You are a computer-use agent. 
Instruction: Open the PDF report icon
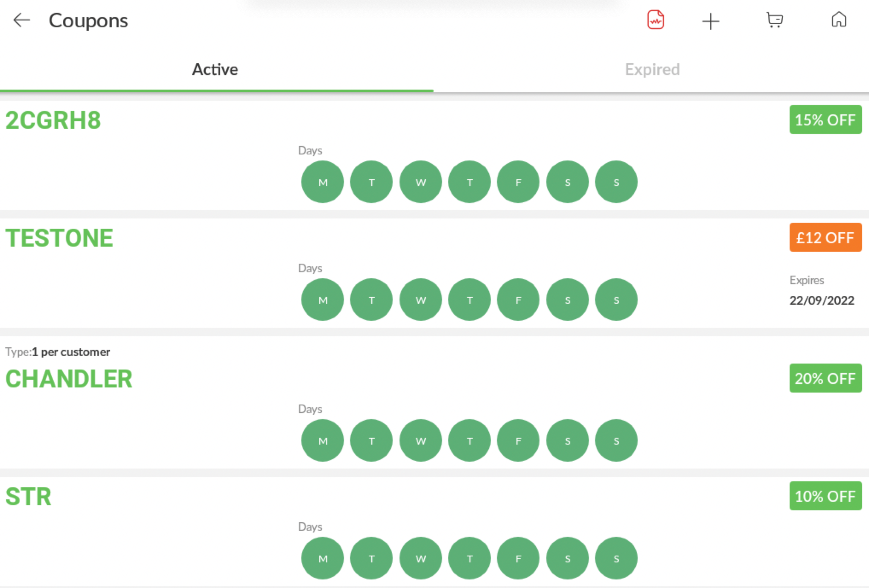click(656, 20)
